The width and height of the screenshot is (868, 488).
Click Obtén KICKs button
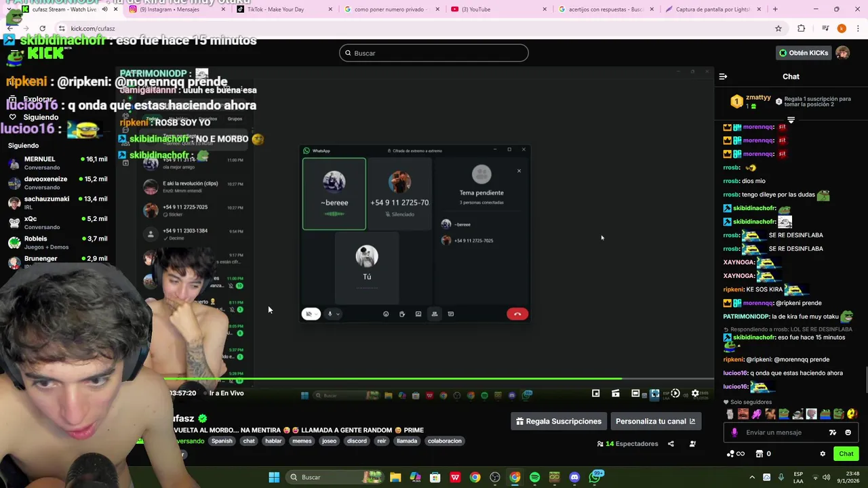pyautogui.click(x=804, y=53)
